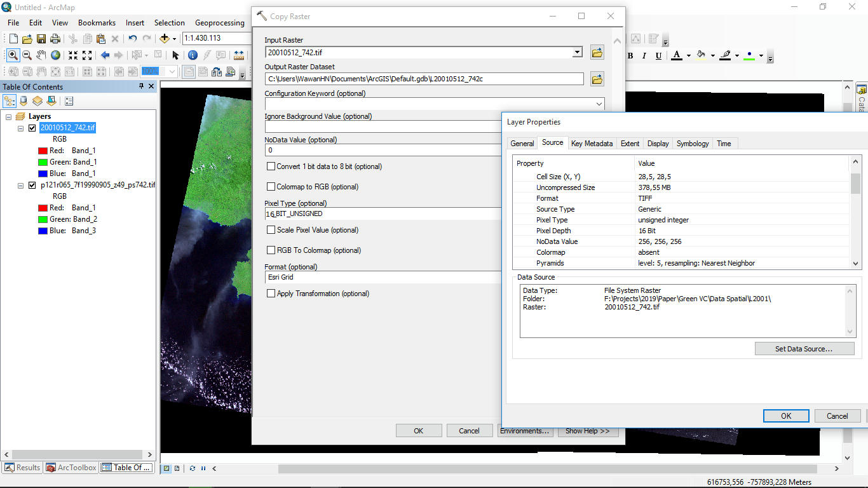The width and height of the screenshot is (868, 488).
Task: Go back to previous extent arrow
Action: [x=105, y=55]
